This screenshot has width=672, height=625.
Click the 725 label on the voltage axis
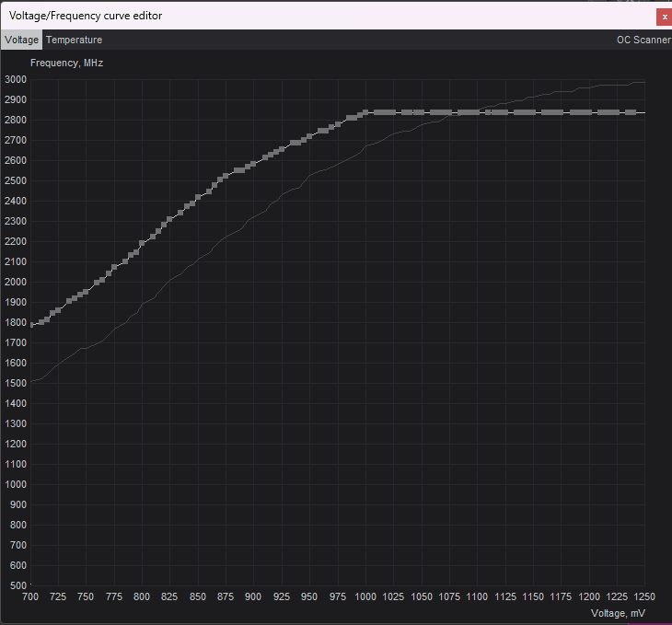[58, 596]
